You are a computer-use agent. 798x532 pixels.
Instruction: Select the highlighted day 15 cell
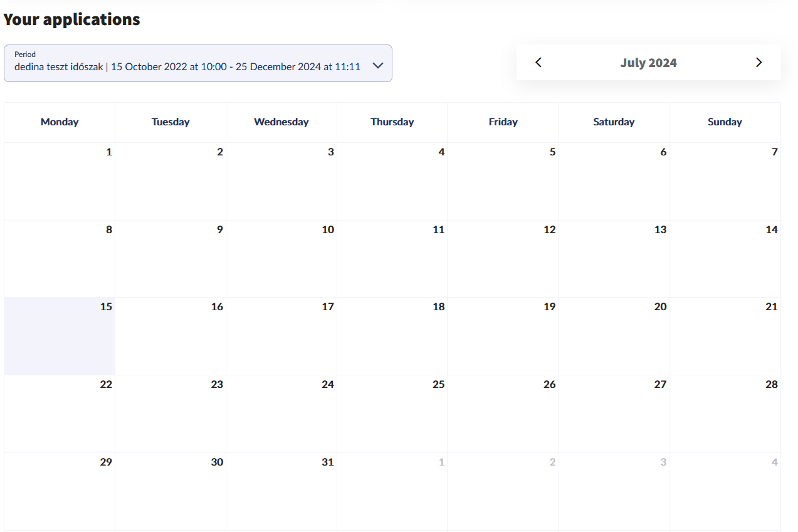pos(60,336)
